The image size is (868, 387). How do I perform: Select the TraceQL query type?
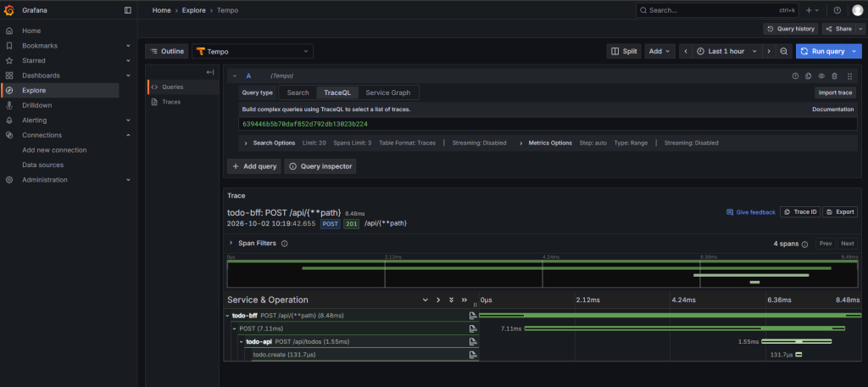pyautogui.click(x=337, y=93)
